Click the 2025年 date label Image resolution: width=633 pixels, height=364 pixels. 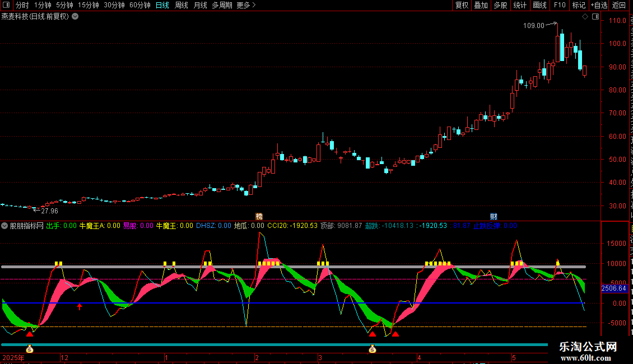point(13,357)
